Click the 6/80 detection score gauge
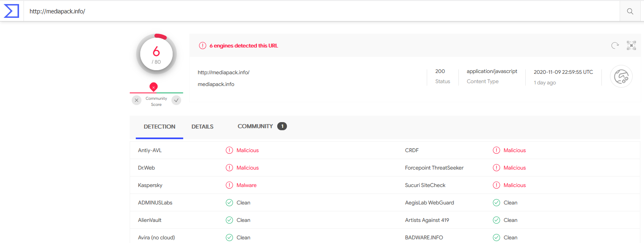The width and height of the screenshot is (644, 243). pyautogui.click(x=156, y=54)
